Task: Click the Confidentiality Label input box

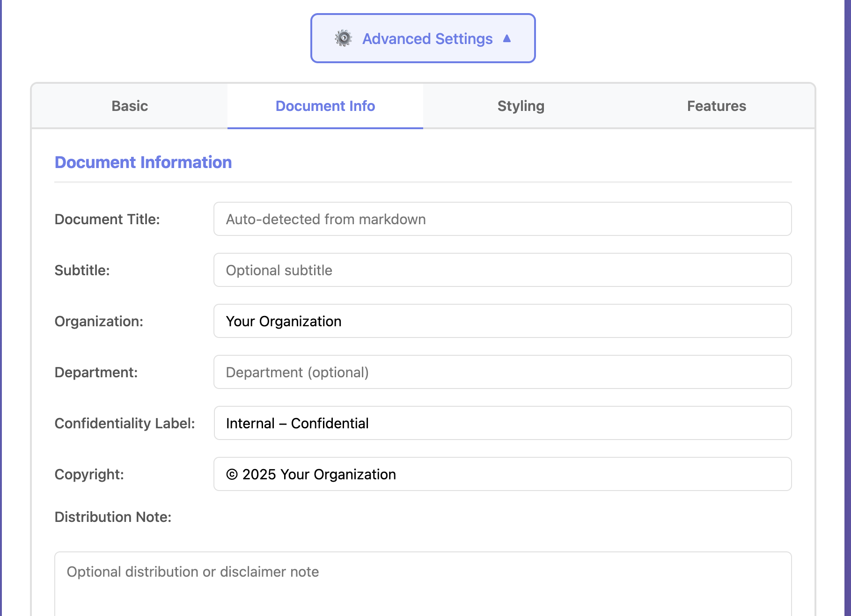Action: tap(502, 423)
